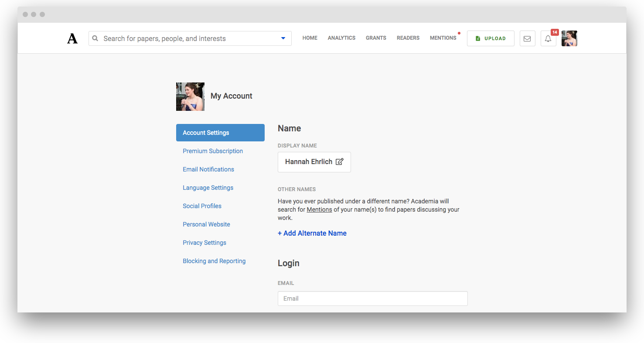Open the Readers page
Image resolution: width=644 pixels, height=343 pixels.
[408, 38]
